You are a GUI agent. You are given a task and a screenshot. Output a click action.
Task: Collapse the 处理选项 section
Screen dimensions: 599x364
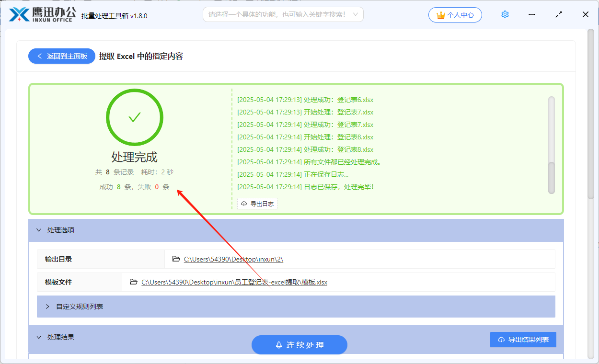39,230
